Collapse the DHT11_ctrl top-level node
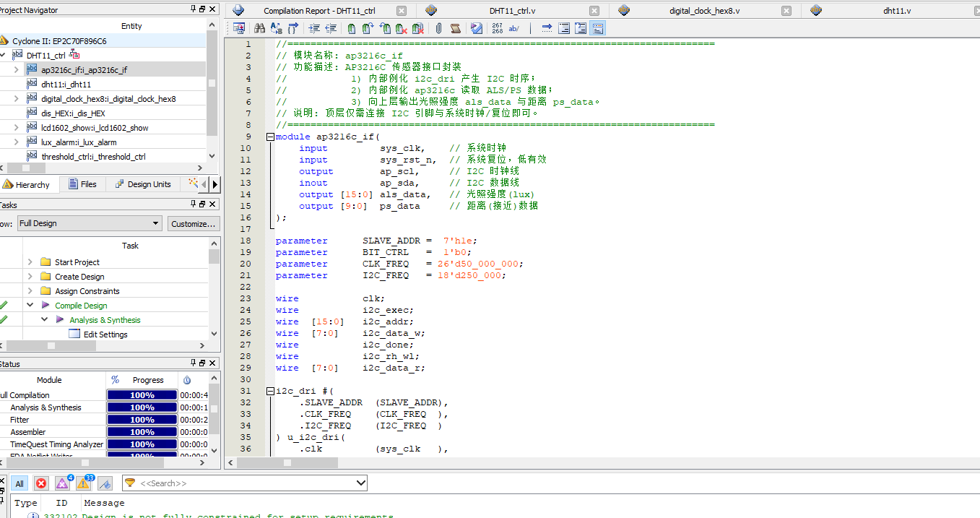Viewport: 980px width, 518px height. (3, 55)
